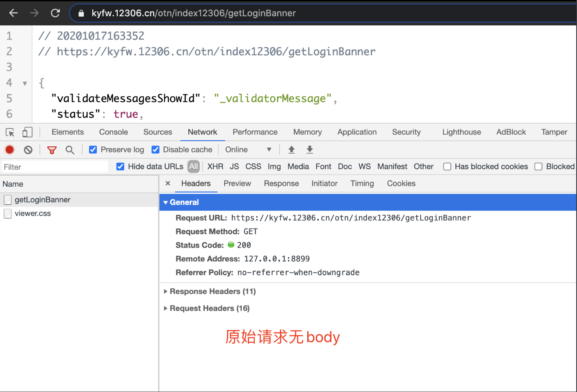Filter requests by Font

(323, 166)
